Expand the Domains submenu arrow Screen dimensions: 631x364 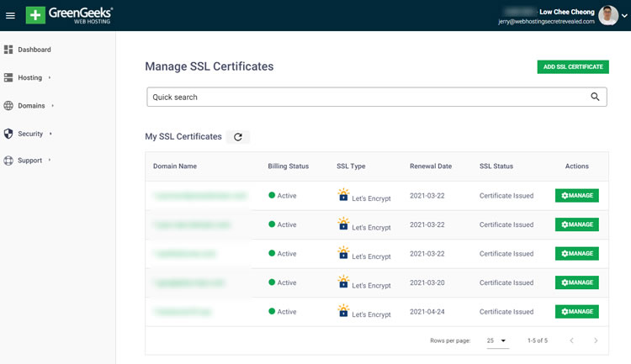tap(53, 106)
